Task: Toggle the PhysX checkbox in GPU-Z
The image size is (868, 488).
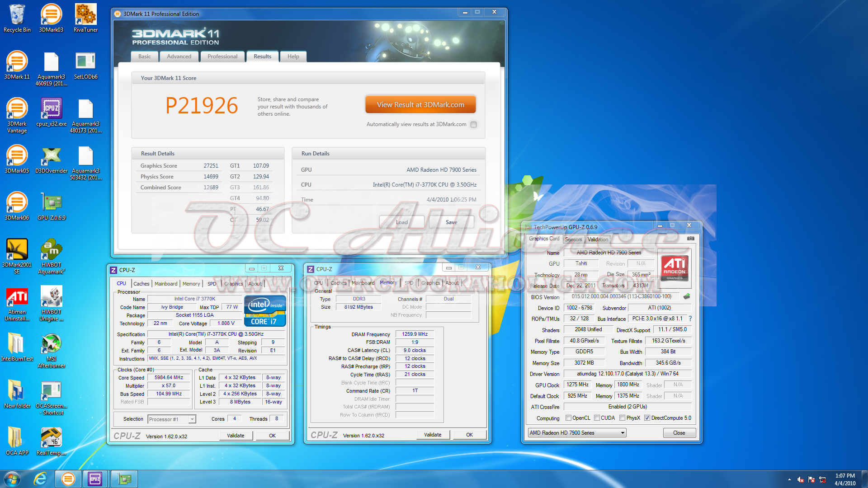Action: coord(622,418)
